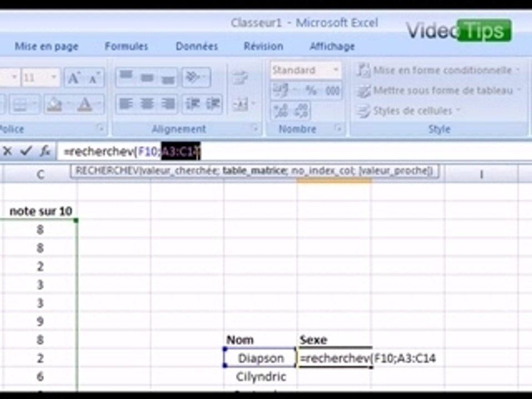This screenshot has width=532, height=399.
Task: Center the text horizontally
Action: [x=146, y=104]
